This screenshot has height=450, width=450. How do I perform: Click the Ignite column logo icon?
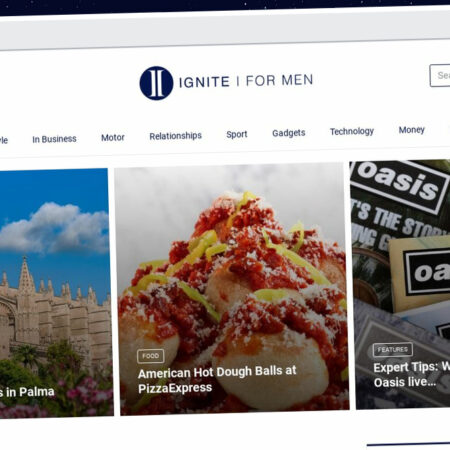pyautogui.click(x=156, y=83)
